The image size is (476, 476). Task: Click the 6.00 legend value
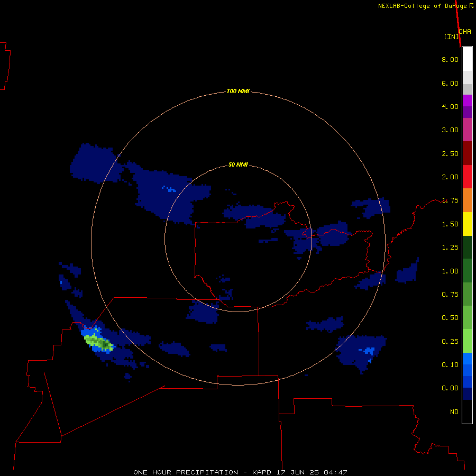[450, 83]
